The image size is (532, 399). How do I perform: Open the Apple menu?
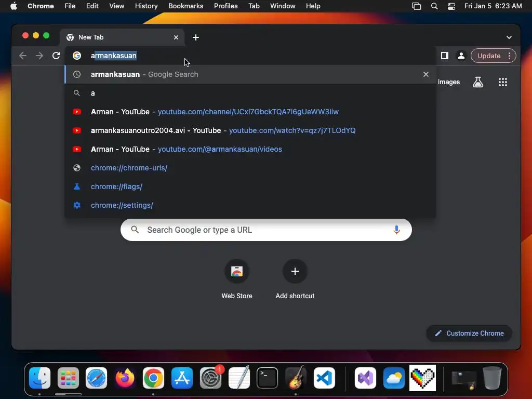coord(14,6)
